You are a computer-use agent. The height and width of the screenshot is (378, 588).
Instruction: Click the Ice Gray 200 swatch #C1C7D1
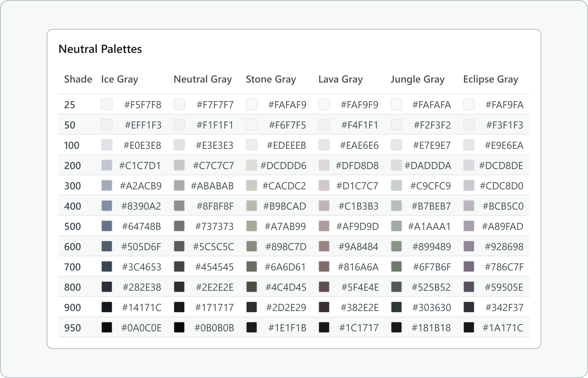point(107,165)
